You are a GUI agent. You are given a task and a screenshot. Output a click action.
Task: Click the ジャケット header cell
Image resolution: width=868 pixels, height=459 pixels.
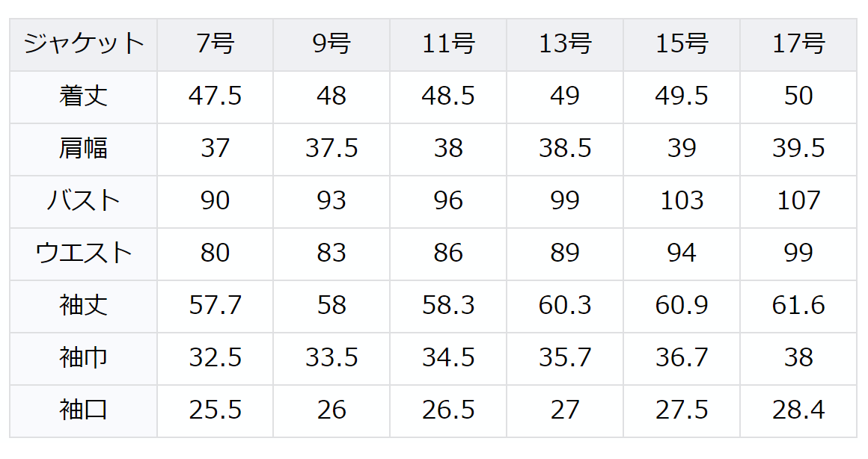pyautogui.click(x=83, y=44)
